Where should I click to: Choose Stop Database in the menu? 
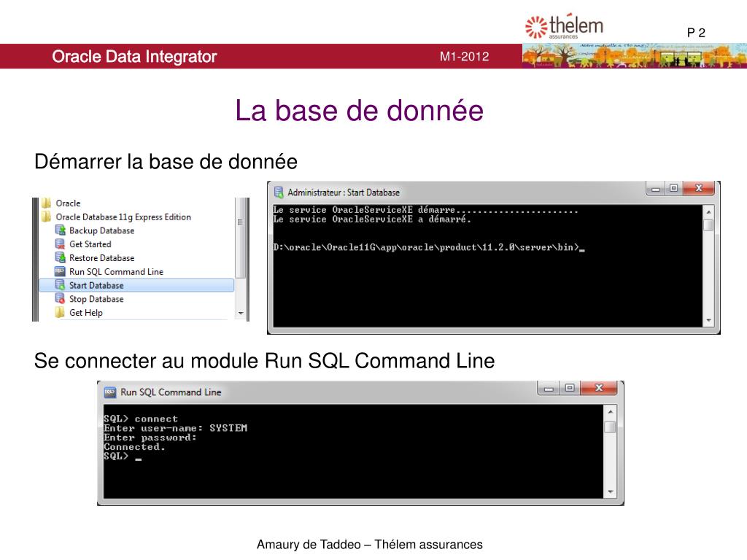[96, 299]
